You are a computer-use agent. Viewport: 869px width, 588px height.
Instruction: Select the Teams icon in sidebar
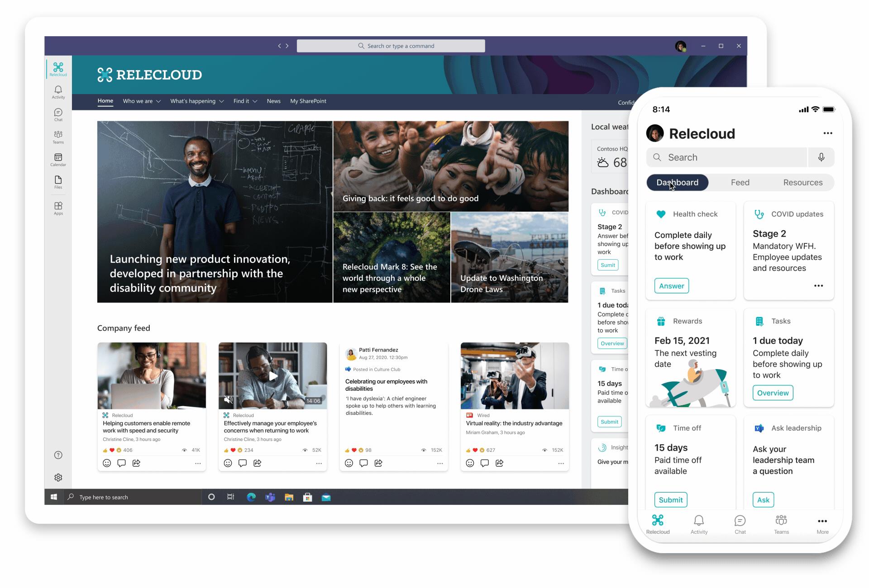[58, 137]
